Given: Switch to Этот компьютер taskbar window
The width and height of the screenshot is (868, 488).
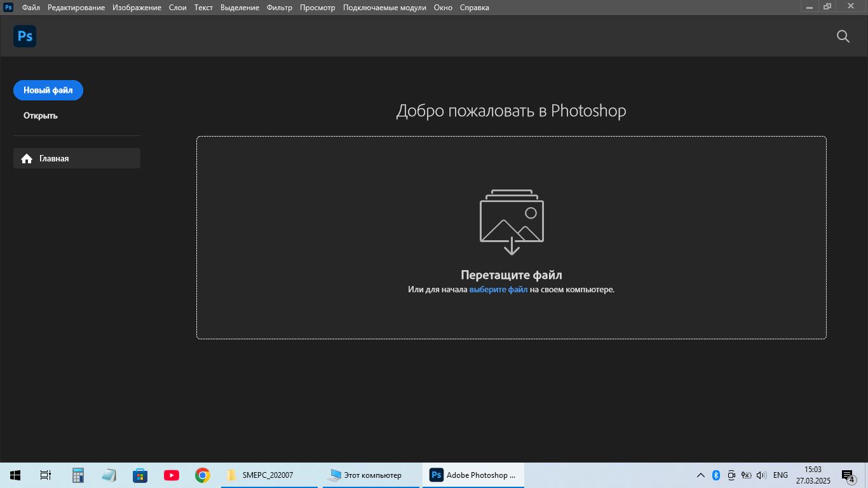Looking at the screenshot, I should (x=371, y=475).
